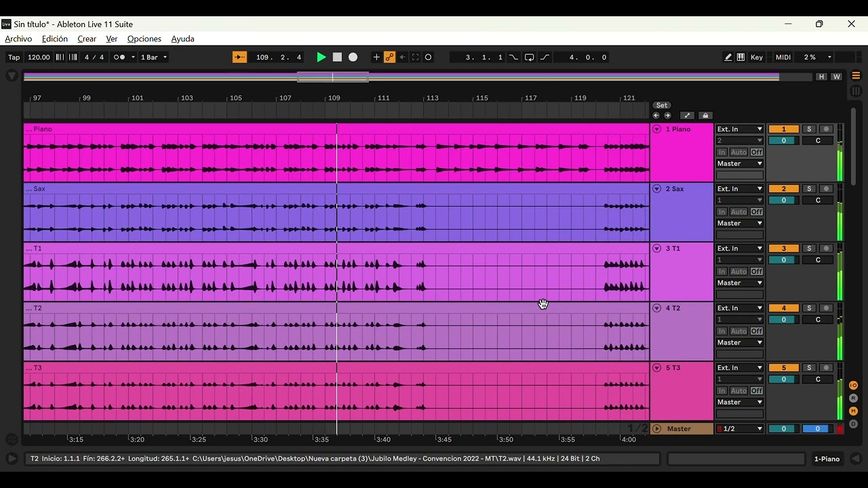The height and width of the screenshot is (488, 868).
Task: Toggle MIDI Map Mode
Action: pyautogui.click(x=783, y=58)
